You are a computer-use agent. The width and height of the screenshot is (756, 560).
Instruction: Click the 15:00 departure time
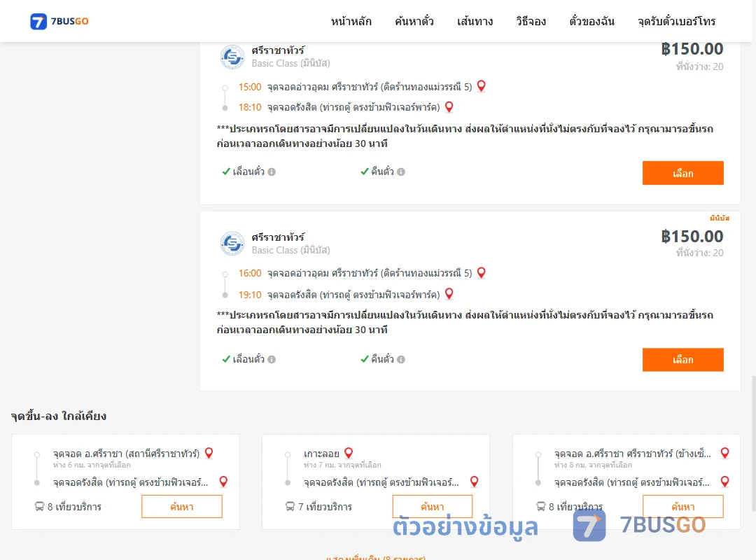tap(250, 87)
